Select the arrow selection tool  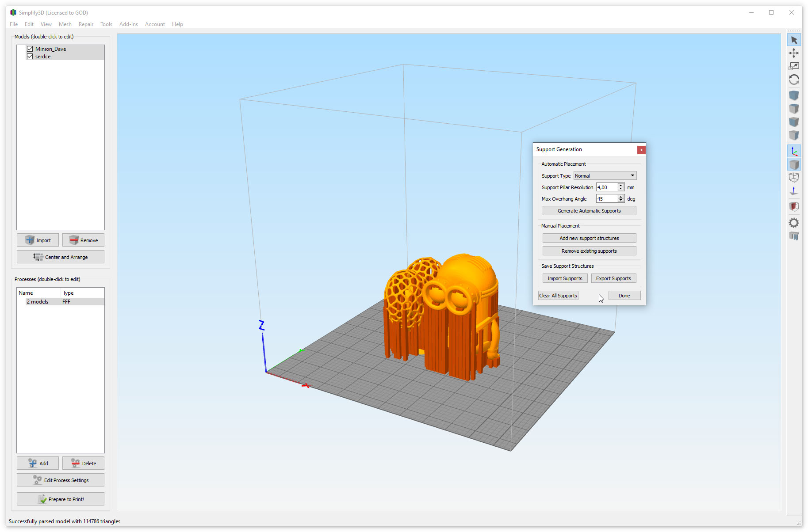(794, 40)
